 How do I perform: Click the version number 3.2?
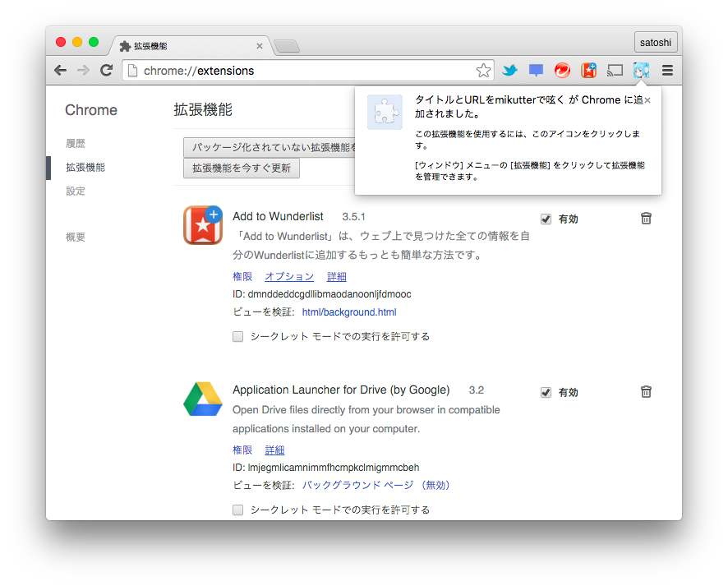coord(477,390)
